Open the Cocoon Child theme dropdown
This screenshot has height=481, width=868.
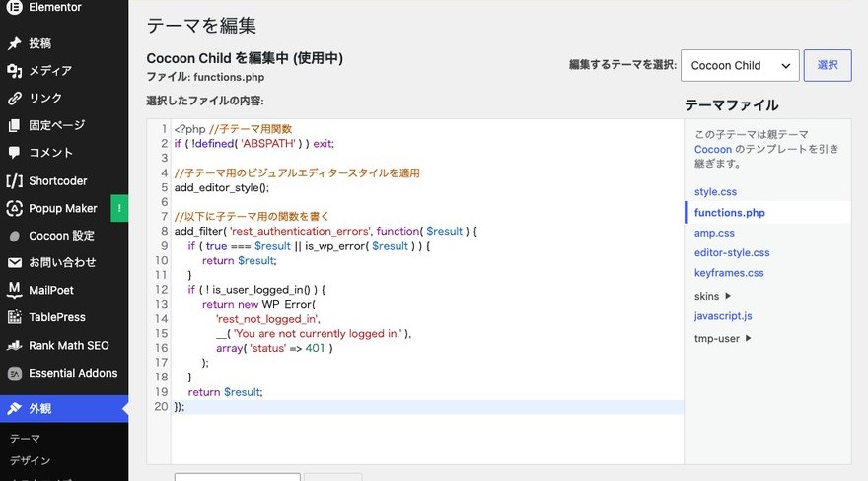(740, 65)
